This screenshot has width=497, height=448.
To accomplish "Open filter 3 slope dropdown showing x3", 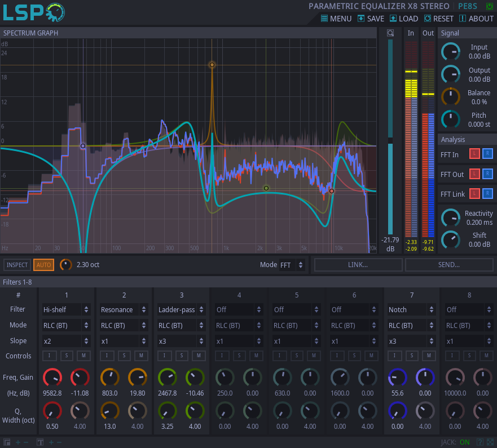I will click(x=182, y=341).
